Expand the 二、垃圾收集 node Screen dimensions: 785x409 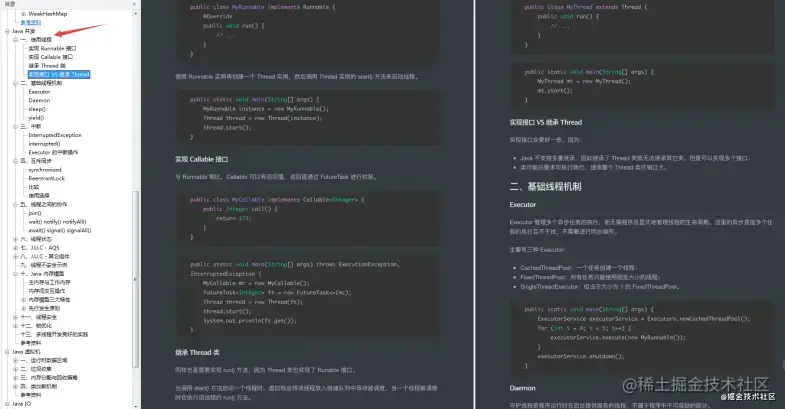[16, 369]
